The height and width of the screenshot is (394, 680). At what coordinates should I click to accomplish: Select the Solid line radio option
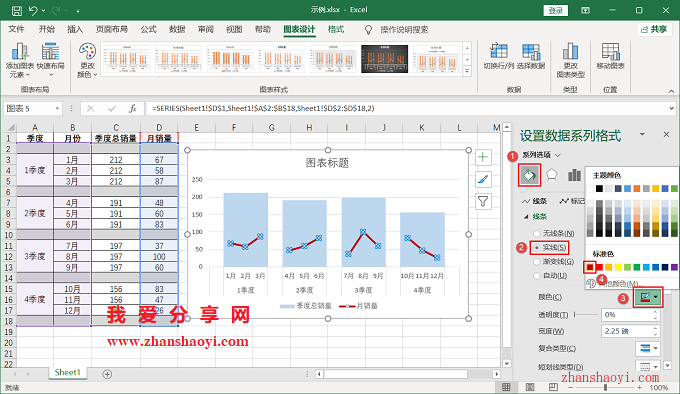click(549, 247)
